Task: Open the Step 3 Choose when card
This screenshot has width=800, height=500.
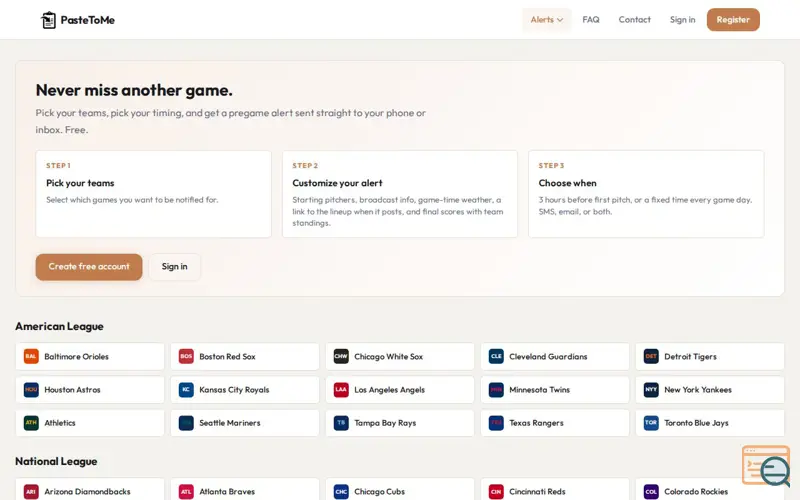Action: [x=646, y=194]
